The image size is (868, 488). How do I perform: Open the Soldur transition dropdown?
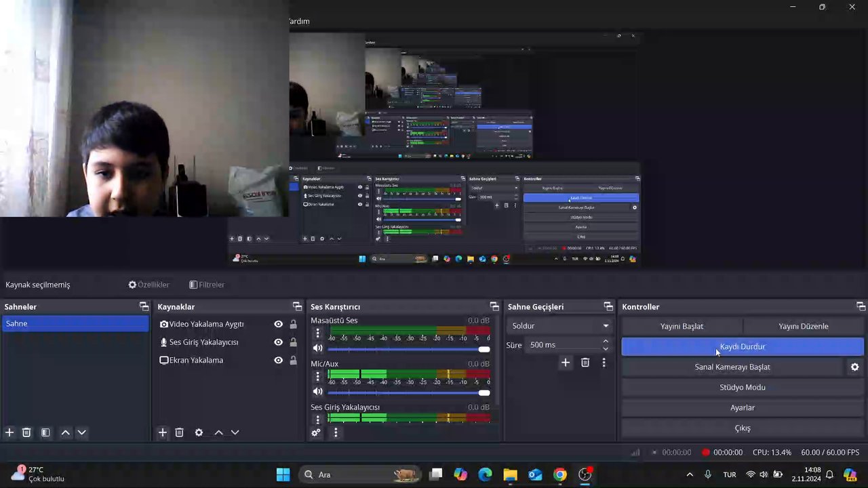coord(559,326)
